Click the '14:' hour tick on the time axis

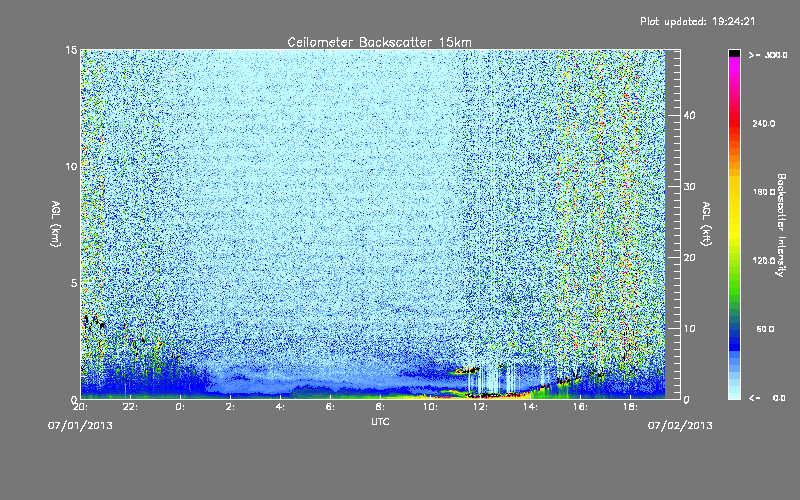(530, 407)
